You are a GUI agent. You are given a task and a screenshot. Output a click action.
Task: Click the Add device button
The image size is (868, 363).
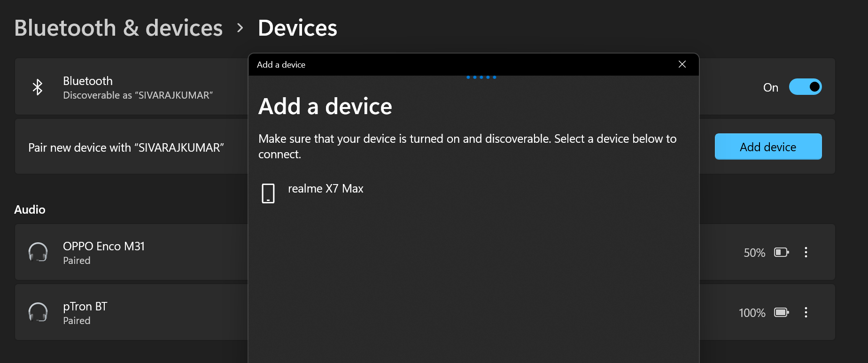point(768,146)
